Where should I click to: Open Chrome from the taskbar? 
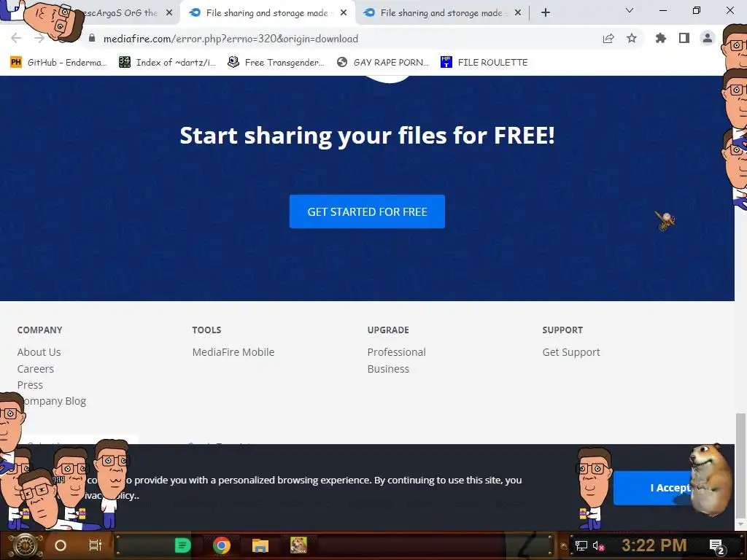click(222, 545)
